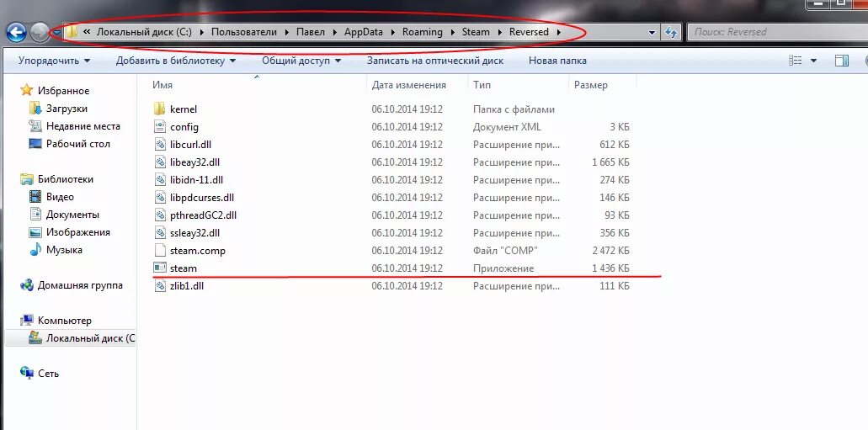Open the Упорядочить menu
This screenshot has height=430, width=868.
[x=54, y=61]
